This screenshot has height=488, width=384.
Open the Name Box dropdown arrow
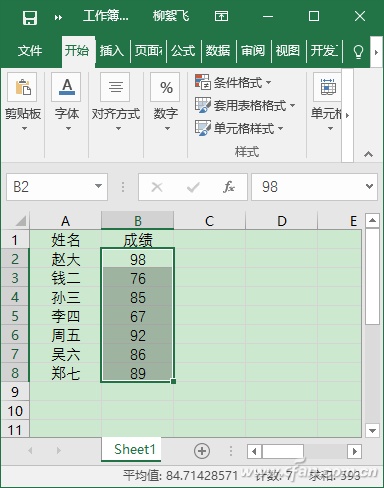coord(98,186)
